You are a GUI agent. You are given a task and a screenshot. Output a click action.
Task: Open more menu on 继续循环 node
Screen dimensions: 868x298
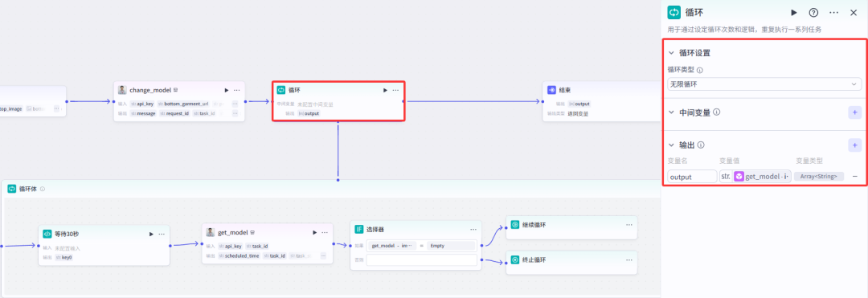tap(628, 224)
